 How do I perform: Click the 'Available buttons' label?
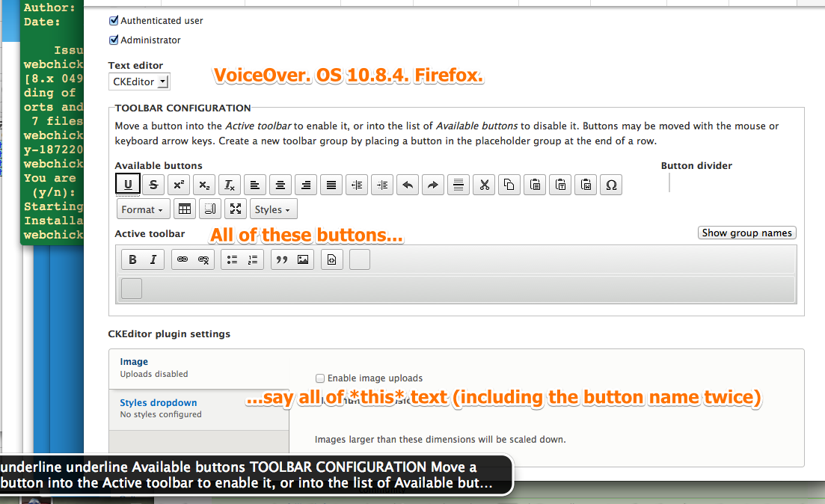[x=159, y=166]
